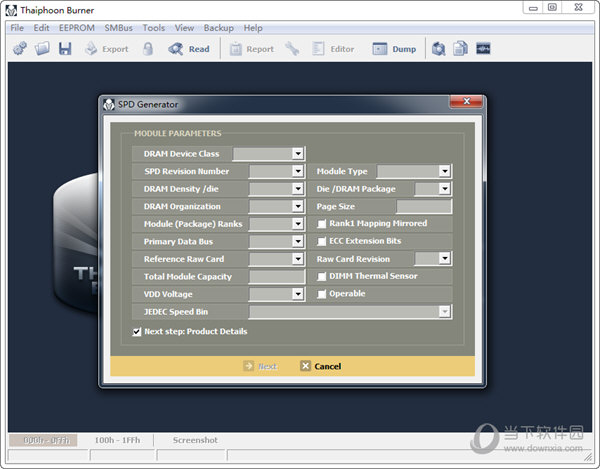Open the Help menu
The image size is (600, 469).
click(x=253, y=28)
